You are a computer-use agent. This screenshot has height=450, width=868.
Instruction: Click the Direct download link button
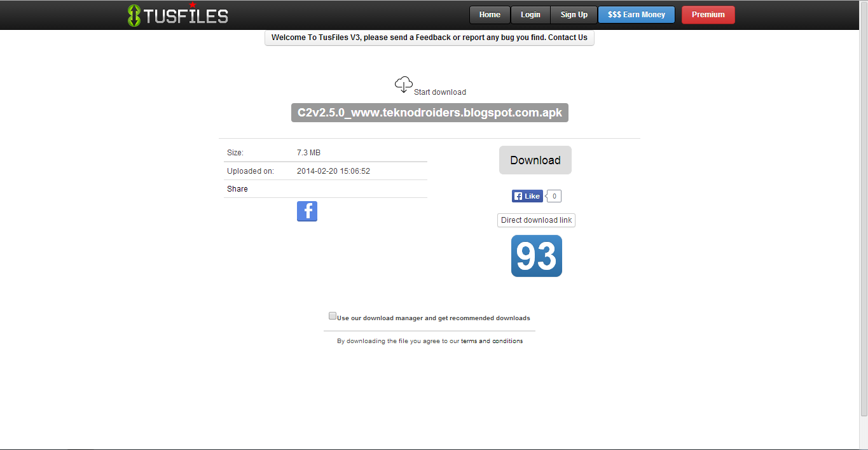click(535, 220)
